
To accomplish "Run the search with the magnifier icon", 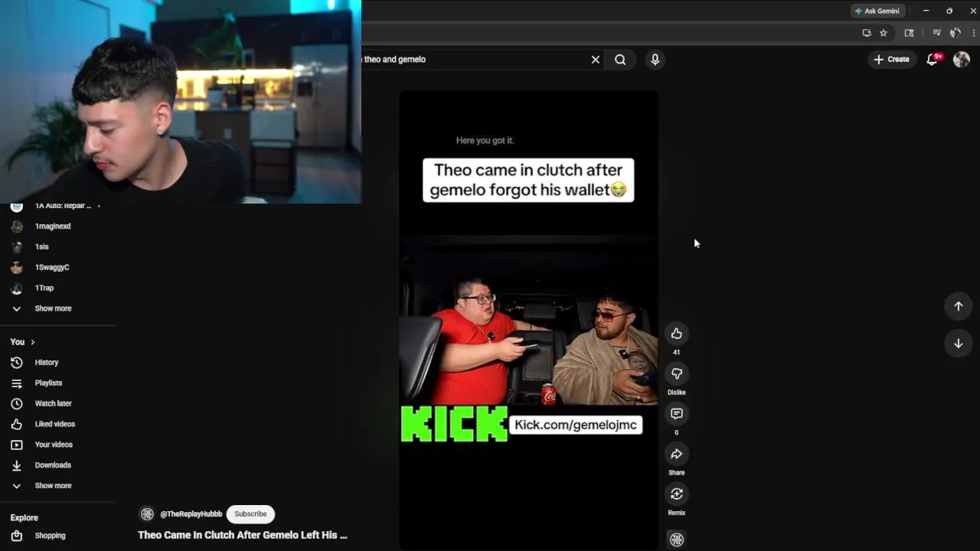I will coord(620,59).
